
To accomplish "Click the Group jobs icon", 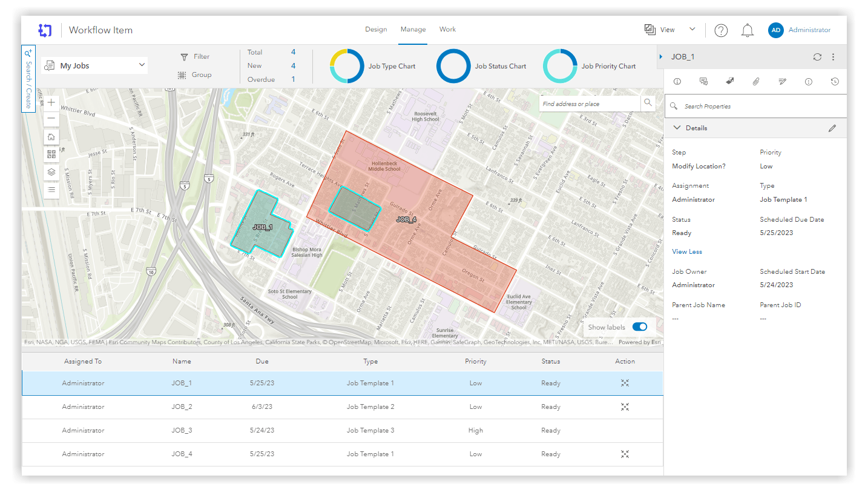I will pyautogui.click(x=182, y=75).
